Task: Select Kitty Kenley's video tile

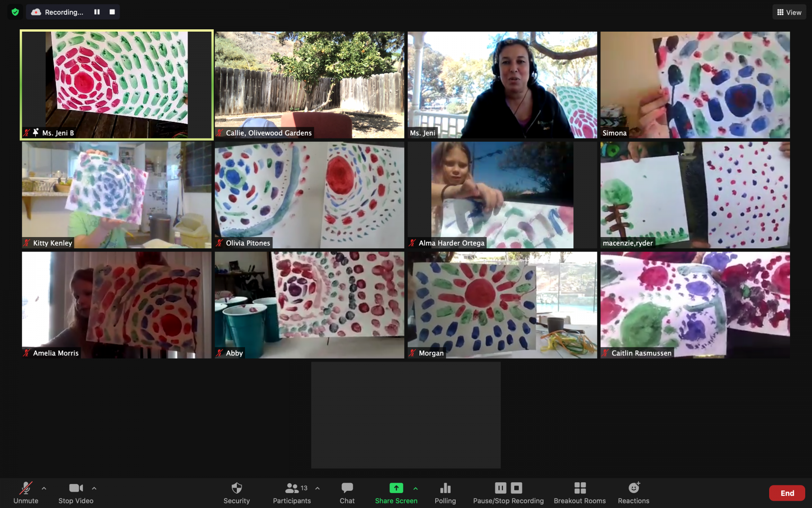Action: [x=117, y=195]
